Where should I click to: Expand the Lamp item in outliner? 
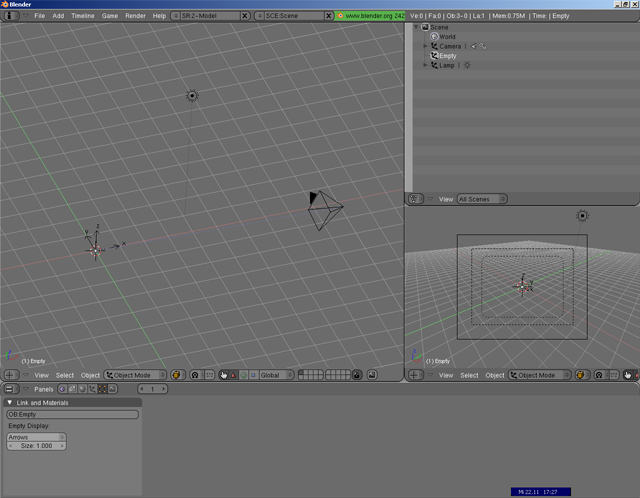pos(425,65)
